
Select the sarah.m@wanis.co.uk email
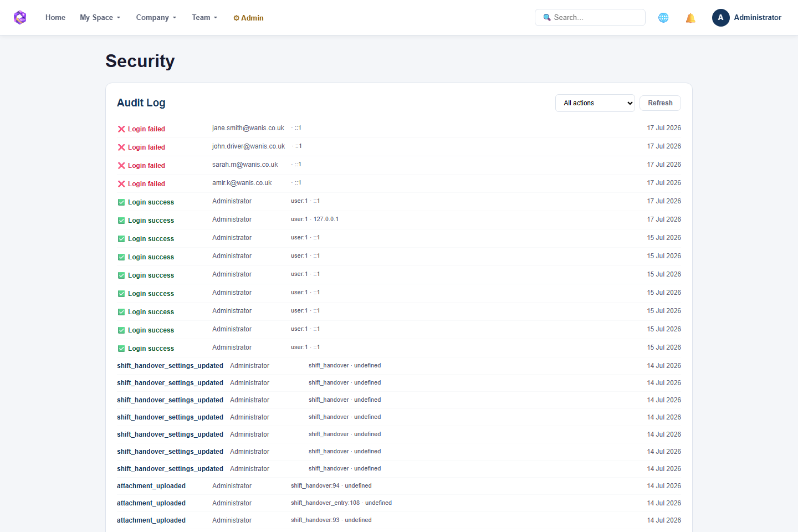point(245,165)
